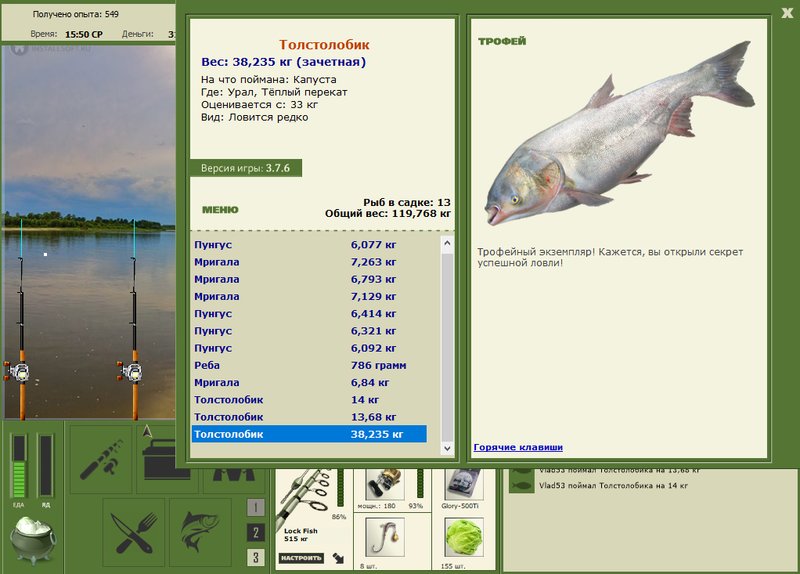Click the На что поймана: Капуста line
The width and height of the screenshot is (800, 574).
click(x=268, y=80)
